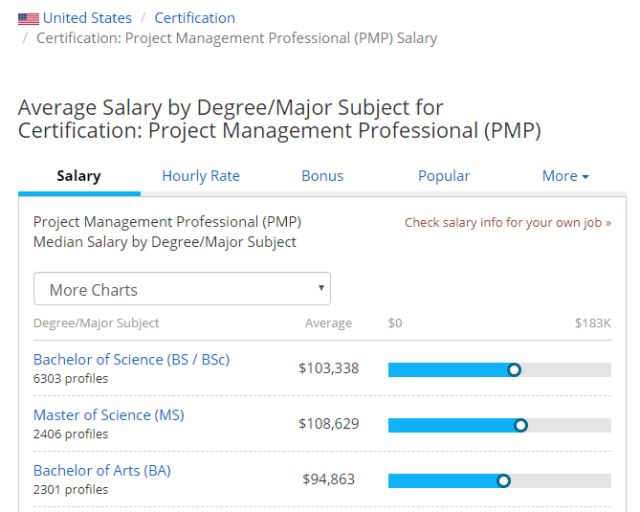
Task: Open Bachelor of Arts (BA) link
Action: [102, 470]
